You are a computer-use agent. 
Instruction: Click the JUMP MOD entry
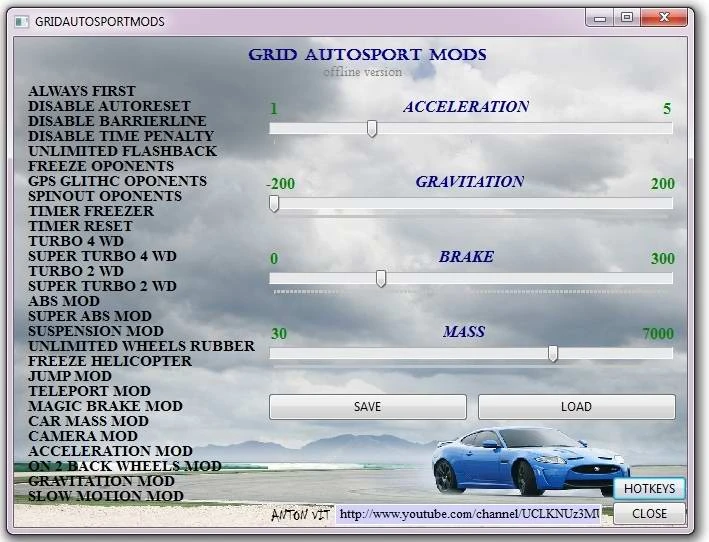(x=70, y=375)
